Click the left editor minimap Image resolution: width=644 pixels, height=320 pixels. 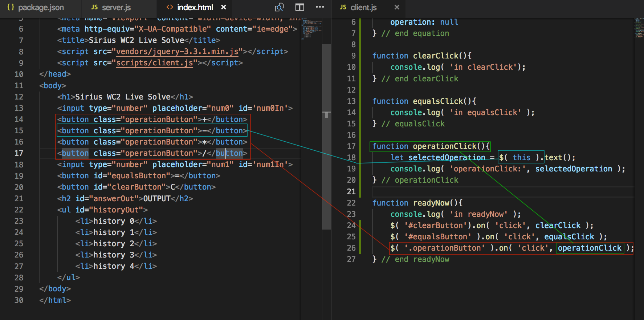(312, 28)
